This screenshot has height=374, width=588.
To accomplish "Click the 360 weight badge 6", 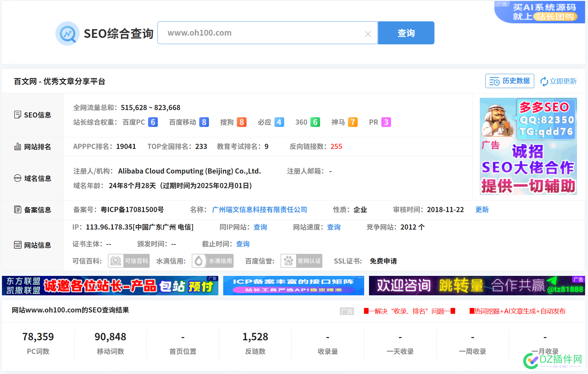I will click(315, 122).
